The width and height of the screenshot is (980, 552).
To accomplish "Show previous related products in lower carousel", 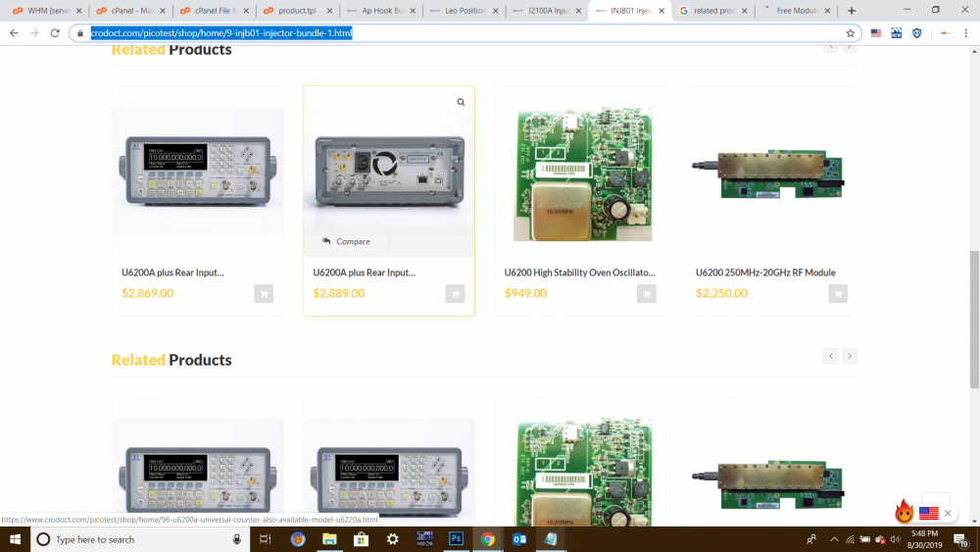I will (831, 356).
